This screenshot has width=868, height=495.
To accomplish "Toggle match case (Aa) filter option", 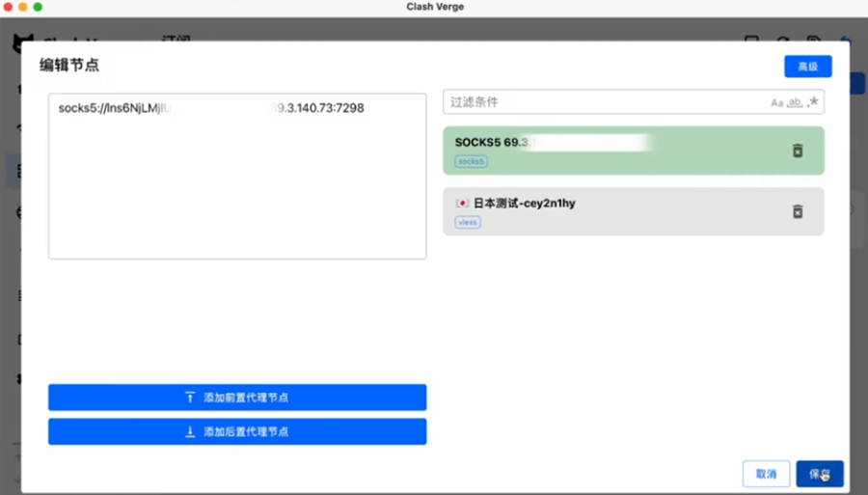I will 776,102.
